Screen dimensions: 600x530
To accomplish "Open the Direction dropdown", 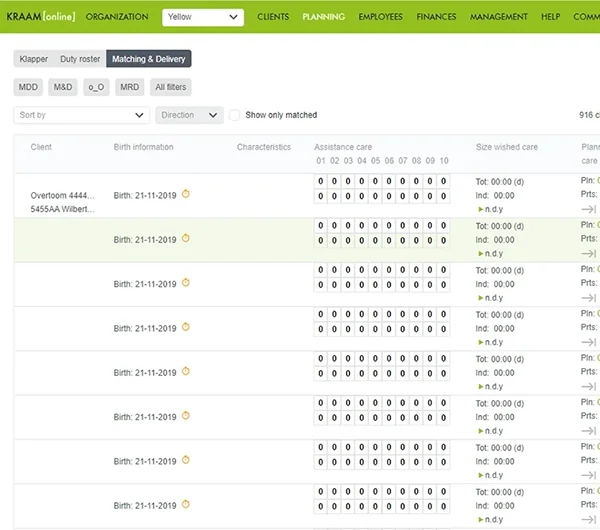I will pos(189,115).
